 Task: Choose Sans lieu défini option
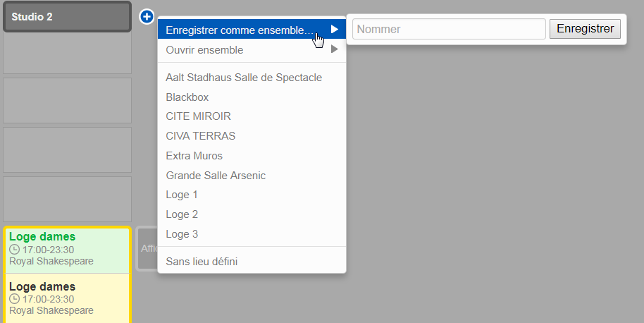[202, 261]
